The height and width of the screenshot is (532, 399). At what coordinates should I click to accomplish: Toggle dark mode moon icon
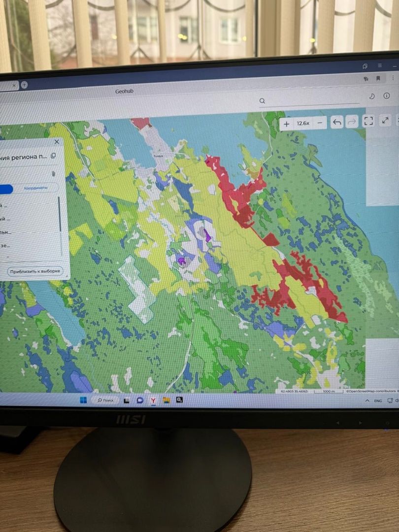coord(372,96)
